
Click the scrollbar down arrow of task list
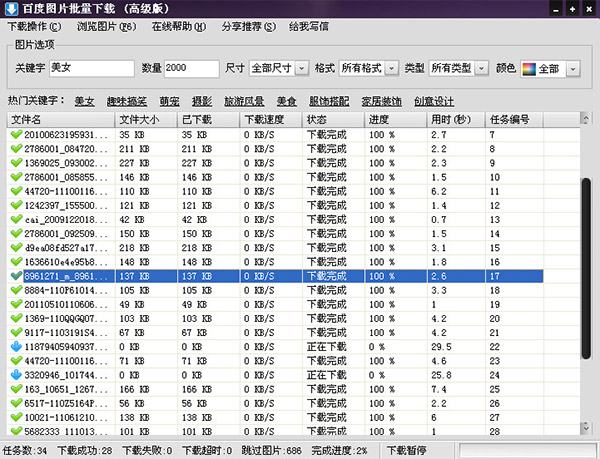(x=585, y=428)
